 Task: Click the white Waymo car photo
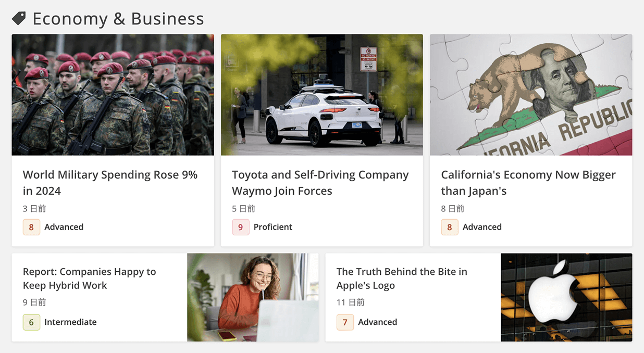pyautogui.click(x=321, y=95)
